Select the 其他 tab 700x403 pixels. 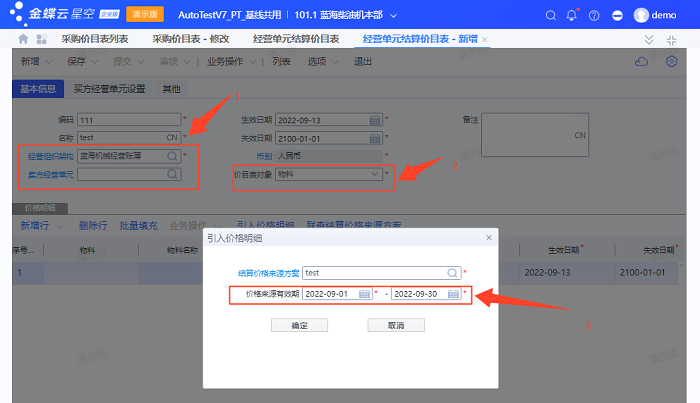coord(171,89)
